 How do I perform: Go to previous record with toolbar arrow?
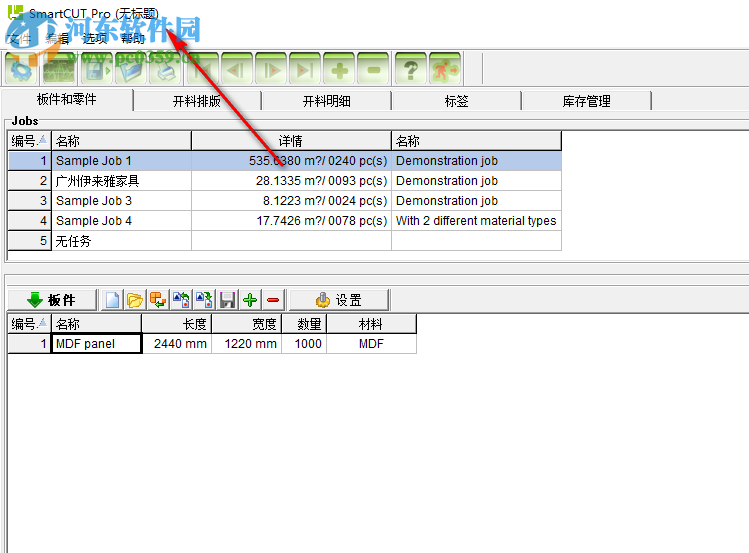(x=237, y=69)
